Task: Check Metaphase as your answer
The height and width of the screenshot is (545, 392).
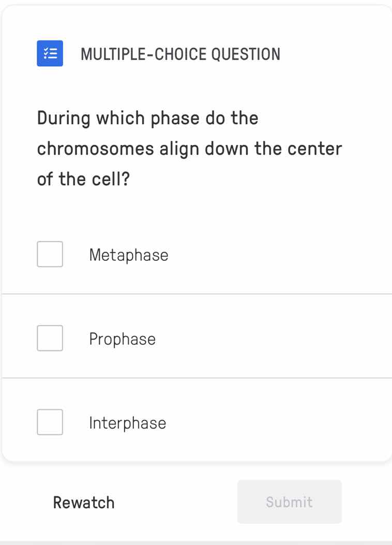Action: [50, 254]
